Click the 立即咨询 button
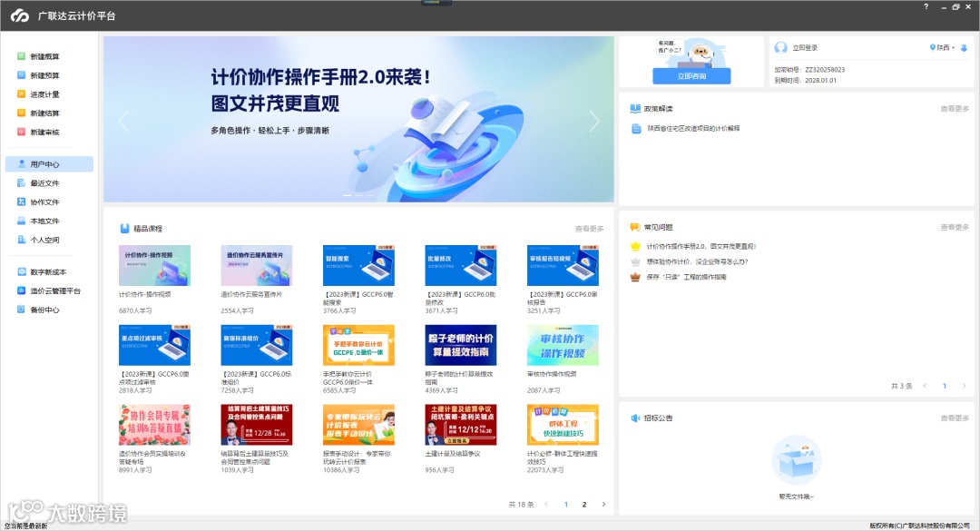980x531 pixels. pos(691,76)
